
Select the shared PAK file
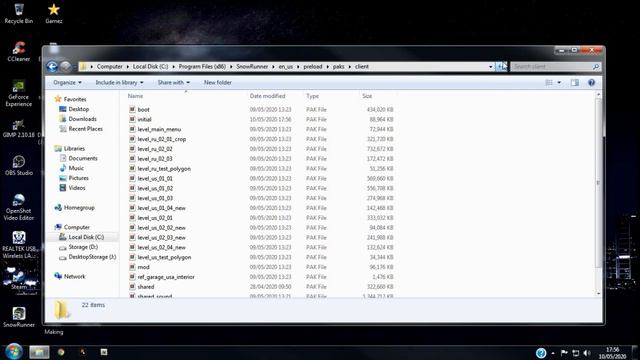click(x=142, y=287)
